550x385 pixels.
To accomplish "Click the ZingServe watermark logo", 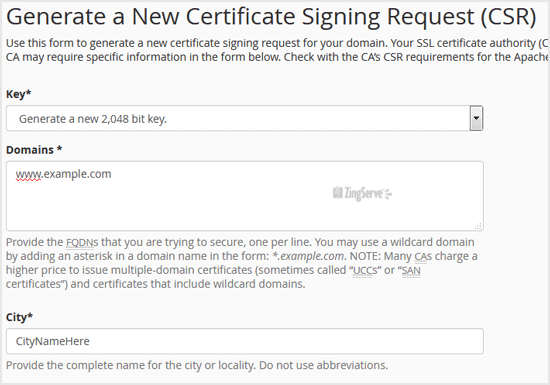I will point(362,193).
